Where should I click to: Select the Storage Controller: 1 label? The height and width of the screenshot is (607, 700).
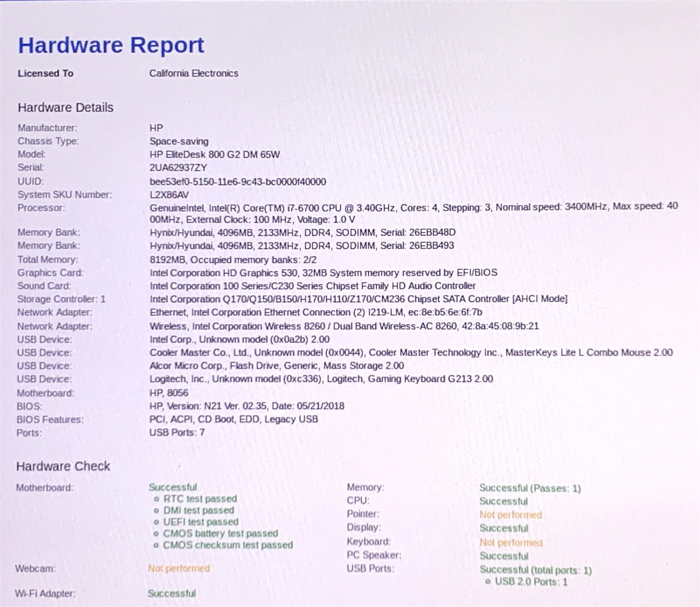tap(62, 299)
